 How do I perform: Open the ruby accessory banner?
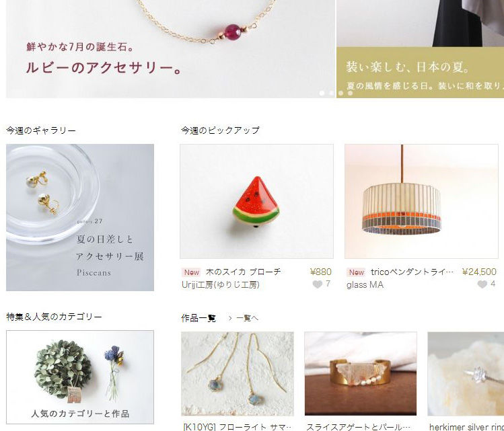click(171, 49)
